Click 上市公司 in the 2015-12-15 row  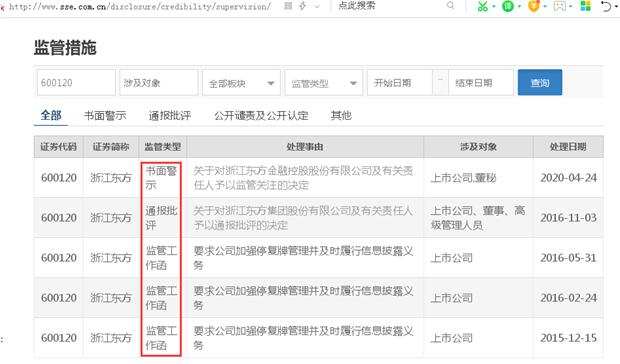click(x=452, y=338)
